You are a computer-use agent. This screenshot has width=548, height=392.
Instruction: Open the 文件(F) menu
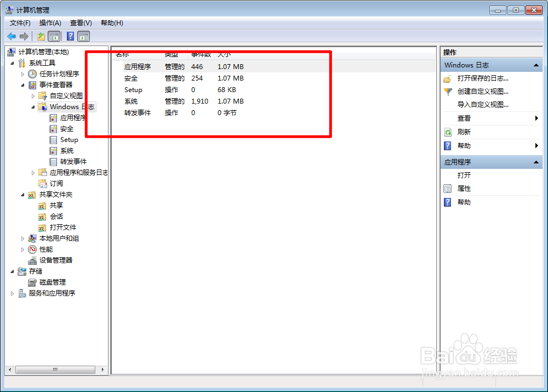click(20, 23)
